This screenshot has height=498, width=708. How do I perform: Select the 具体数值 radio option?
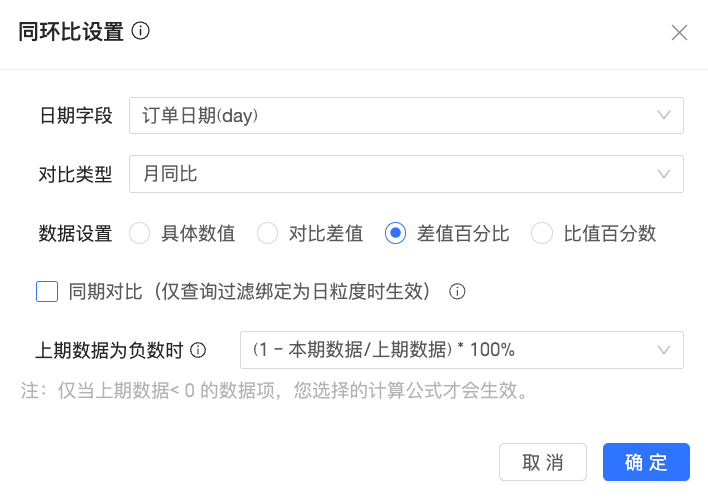140,233
